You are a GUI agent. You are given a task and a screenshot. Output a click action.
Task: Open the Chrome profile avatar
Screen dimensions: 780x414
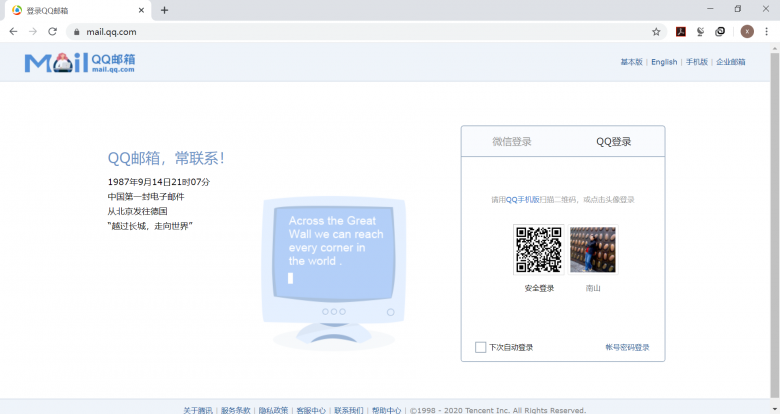pyautogui.click(x=747, y=31)
